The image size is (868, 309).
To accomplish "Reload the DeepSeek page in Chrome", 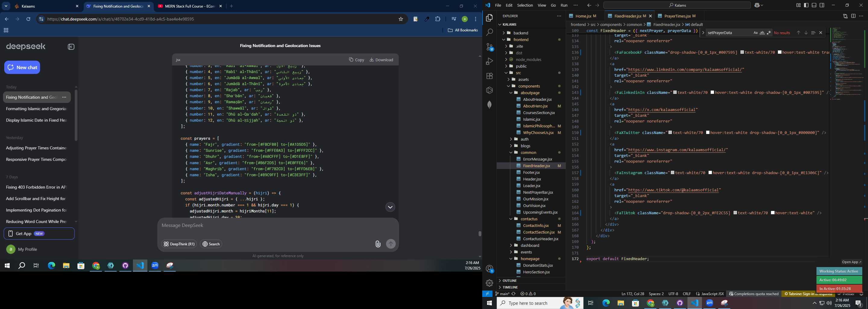I will click(28, 19).
